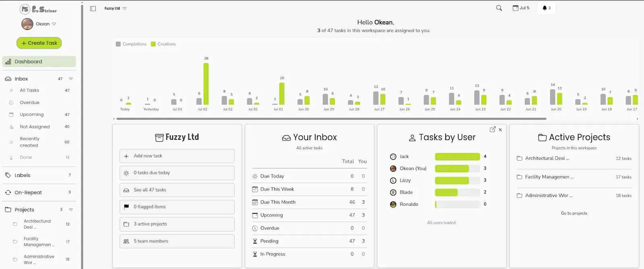Open Okean user avatar menu
Image resolution: width=644 pixels, height=269 pixels.
pos(27,24)
